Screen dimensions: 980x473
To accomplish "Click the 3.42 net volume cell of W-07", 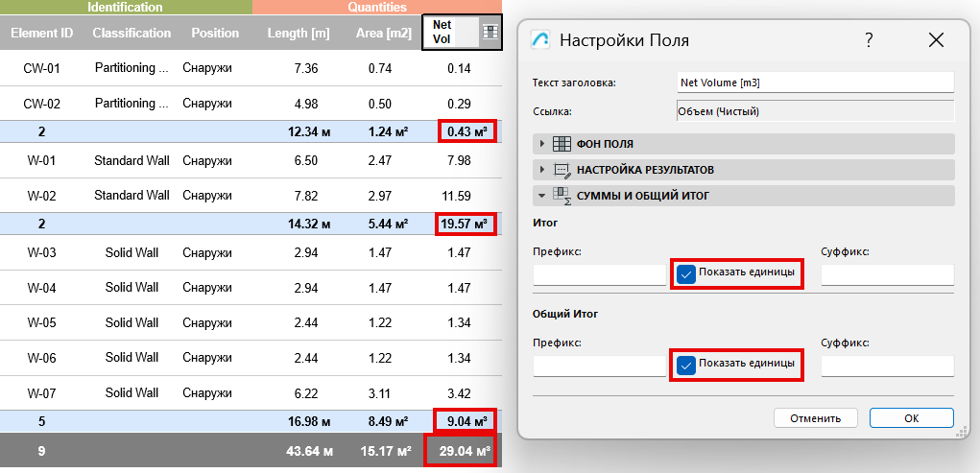I will pyautogui.click(x=459, y=392).
